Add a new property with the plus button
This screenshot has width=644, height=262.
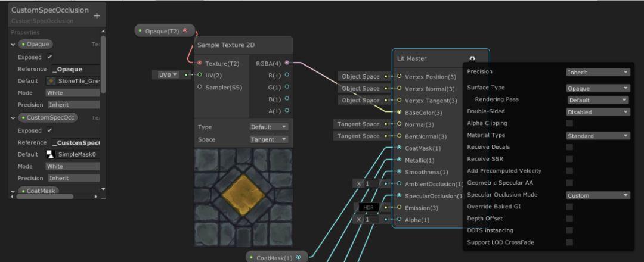[97, 15]
